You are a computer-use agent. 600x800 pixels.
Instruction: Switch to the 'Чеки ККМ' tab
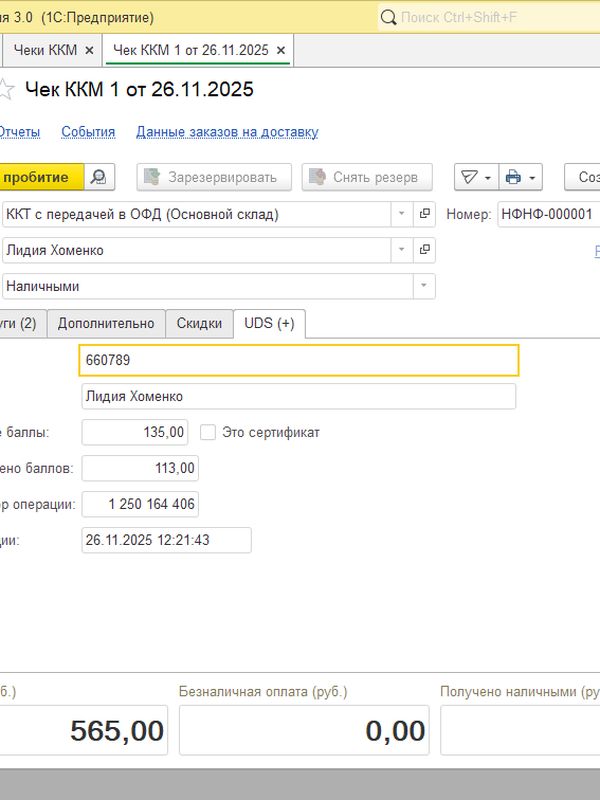click(45, 50)
